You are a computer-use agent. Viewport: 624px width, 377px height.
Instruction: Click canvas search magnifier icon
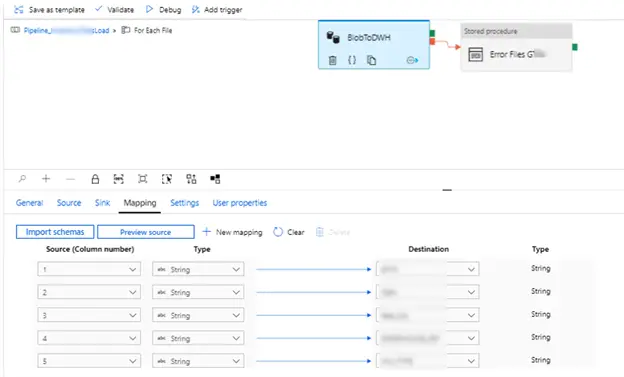22,179
